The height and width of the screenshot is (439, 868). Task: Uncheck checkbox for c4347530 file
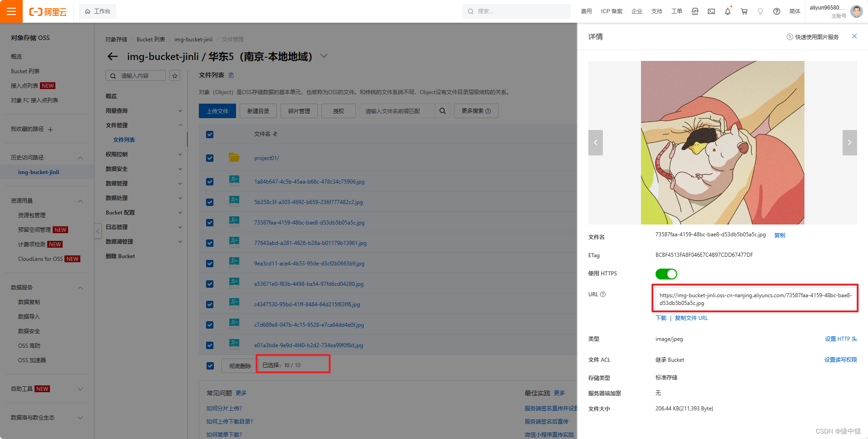(210, 304)
